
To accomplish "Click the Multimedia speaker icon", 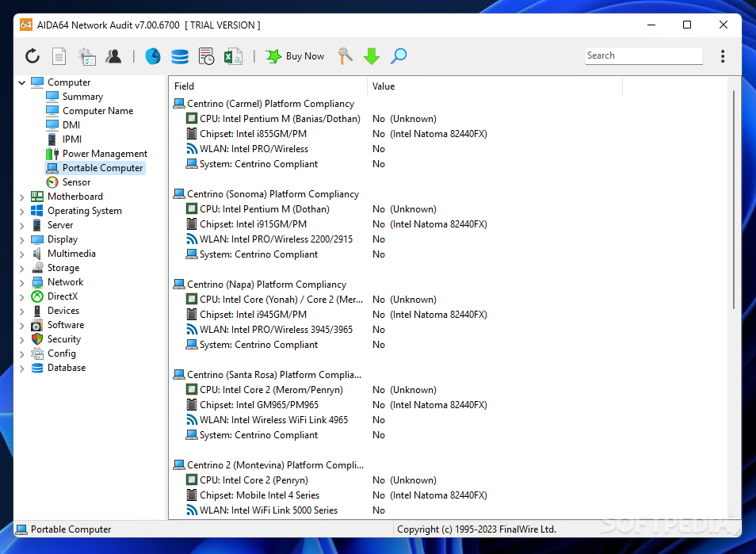I will 37,254.
